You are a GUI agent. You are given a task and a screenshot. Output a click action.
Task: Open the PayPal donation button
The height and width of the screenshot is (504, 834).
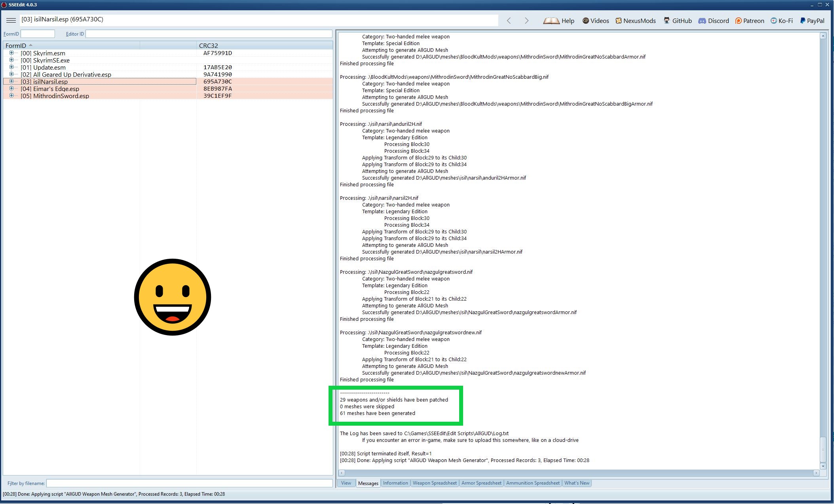(812, 21)
